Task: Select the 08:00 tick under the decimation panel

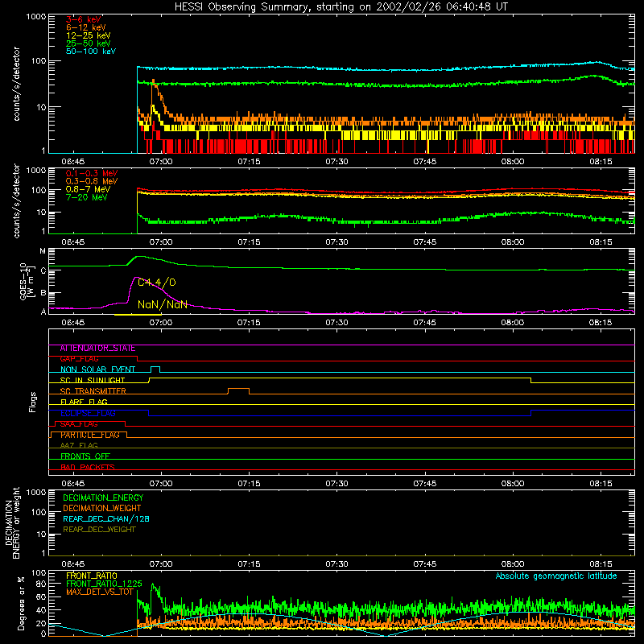Action: tap(513, 564)
